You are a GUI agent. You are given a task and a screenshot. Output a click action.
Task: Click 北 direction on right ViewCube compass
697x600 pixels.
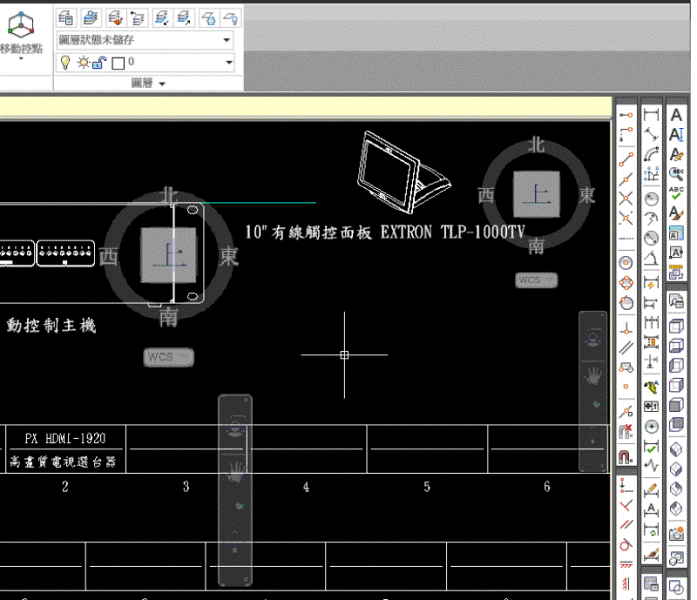537,145
